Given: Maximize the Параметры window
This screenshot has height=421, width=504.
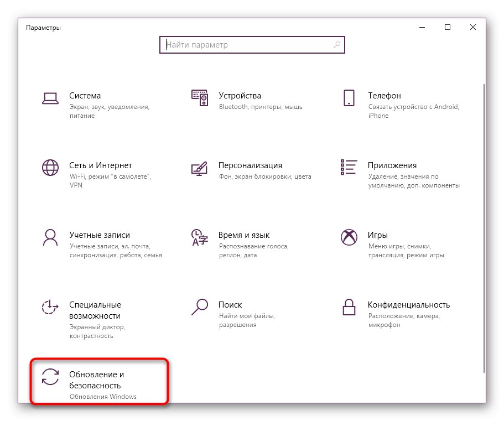Looking at the screenshot, I should [448, 27].
